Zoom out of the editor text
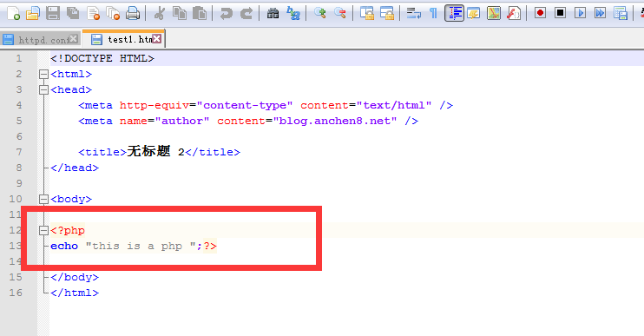Viewport: 644px width, 336px height. click(x=339, y=14)
